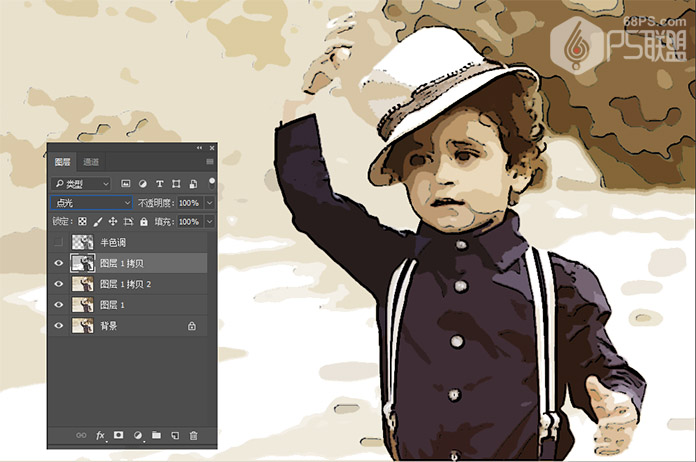Toggle visibility of 图层 1 layer
The width and height of the screenshot is (696, 462).
[59, 305]
